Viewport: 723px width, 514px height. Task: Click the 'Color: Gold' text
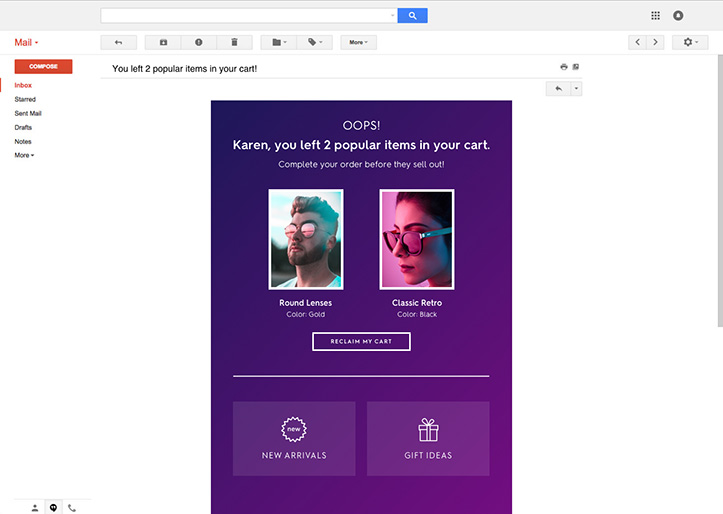click(x=305, y=314)
